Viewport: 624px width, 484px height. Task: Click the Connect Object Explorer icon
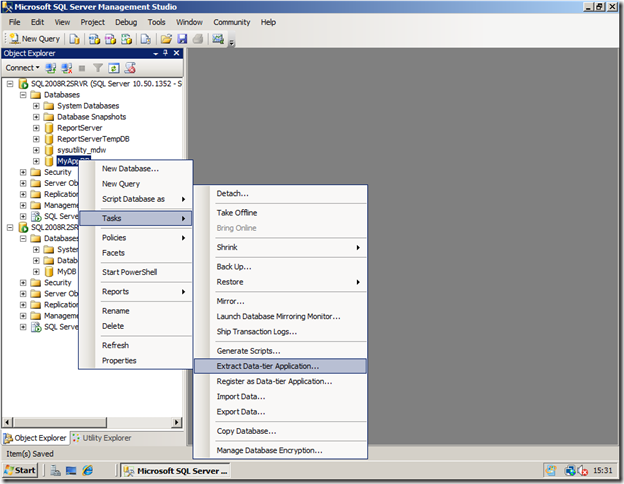[51, 68]
